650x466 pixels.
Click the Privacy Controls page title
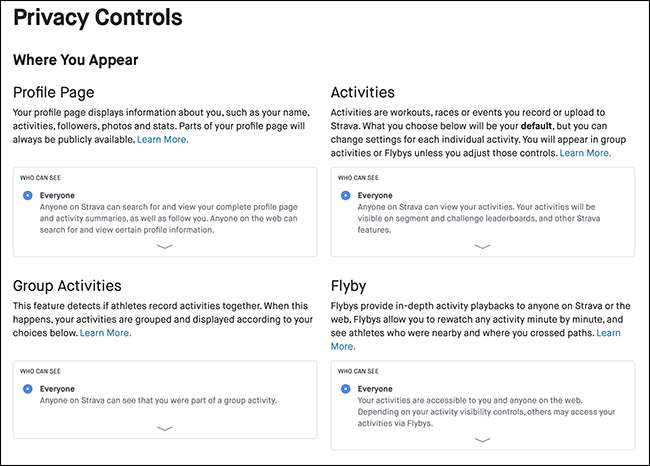pos(98,18)
